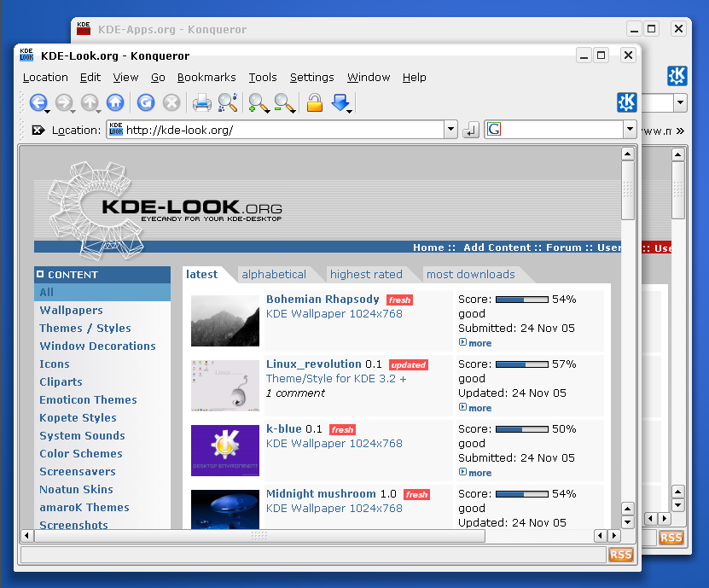Click the Back navigation arrow icon
The image size is (709, 588).
[38, 102]
